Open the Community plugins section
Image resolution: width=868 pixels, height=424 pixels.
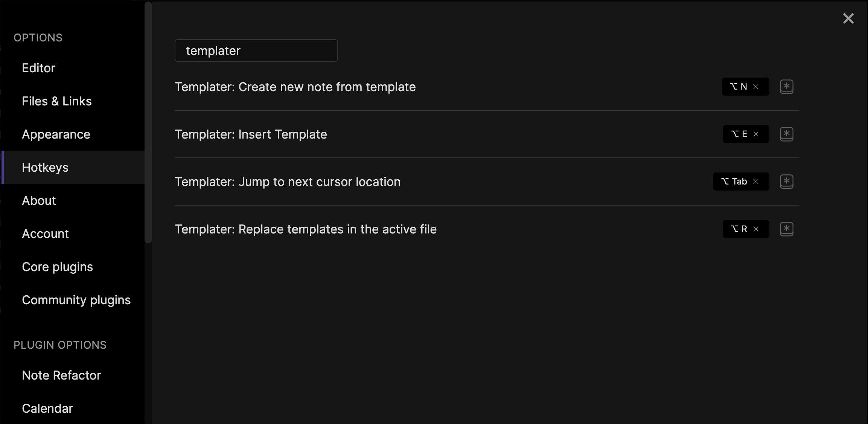pyautogui.click(x=76, y=300)
